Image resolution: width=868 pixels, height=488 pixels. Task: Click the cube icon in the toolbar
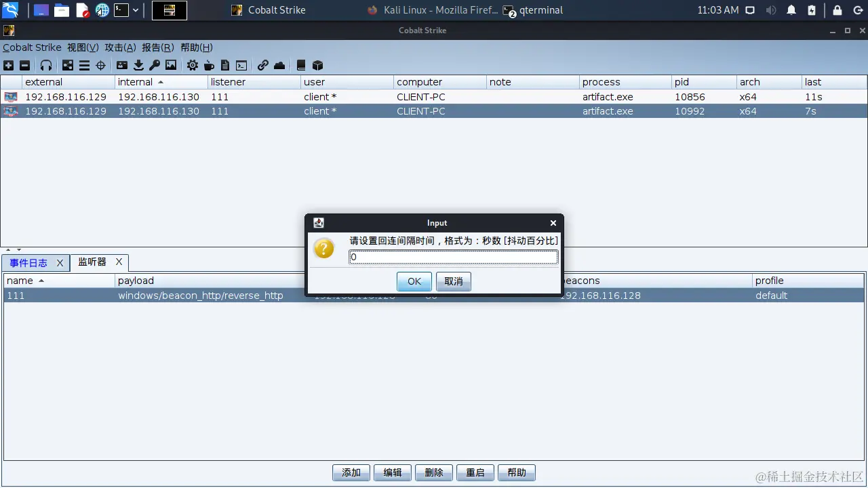click(317, 66)
